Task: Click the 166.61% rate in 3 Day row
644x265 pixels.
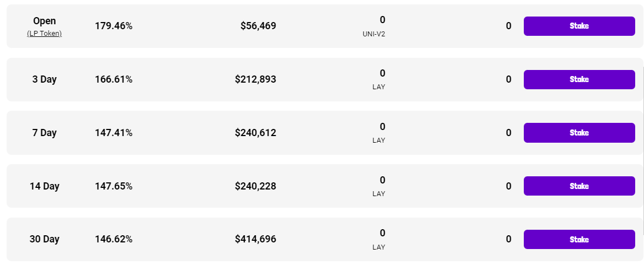Action: pos(114,79)
